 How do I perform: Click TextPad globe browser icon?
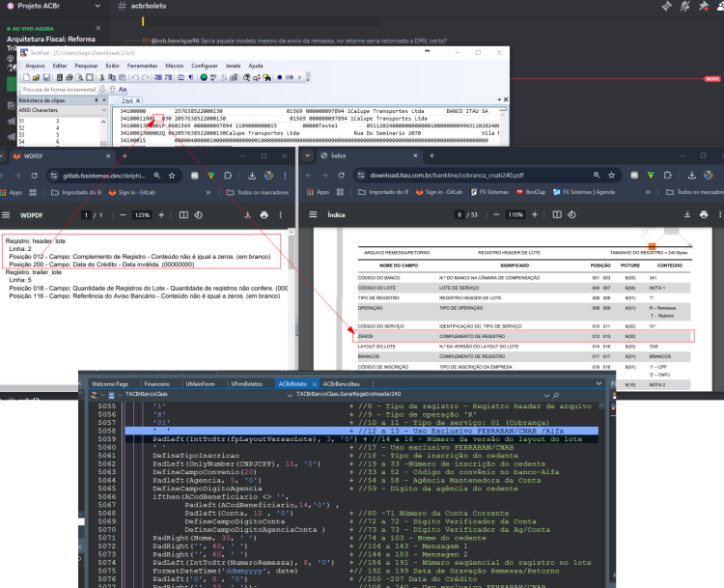click(204, 77)
